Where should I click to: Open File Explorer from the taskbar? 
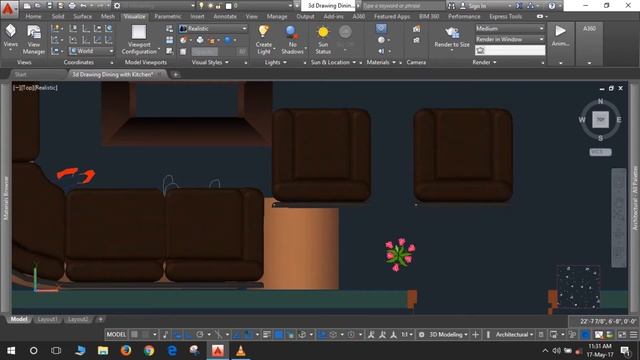103,351
